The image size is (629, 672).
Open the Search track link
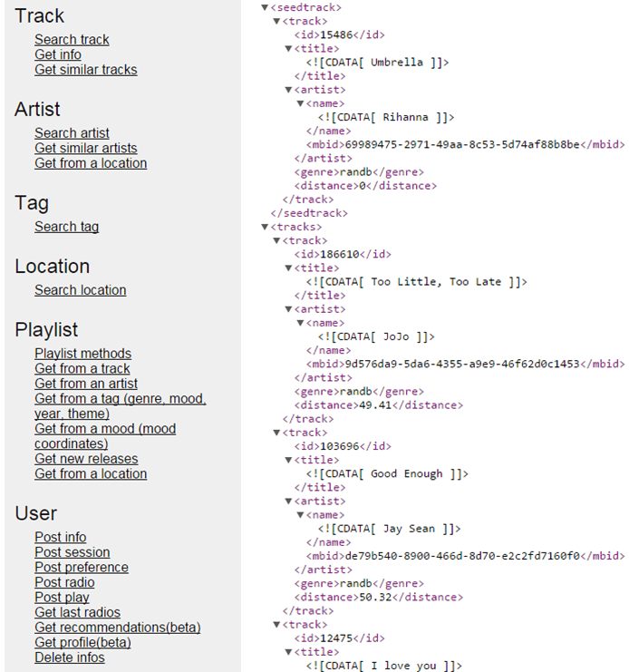(72, 40)
